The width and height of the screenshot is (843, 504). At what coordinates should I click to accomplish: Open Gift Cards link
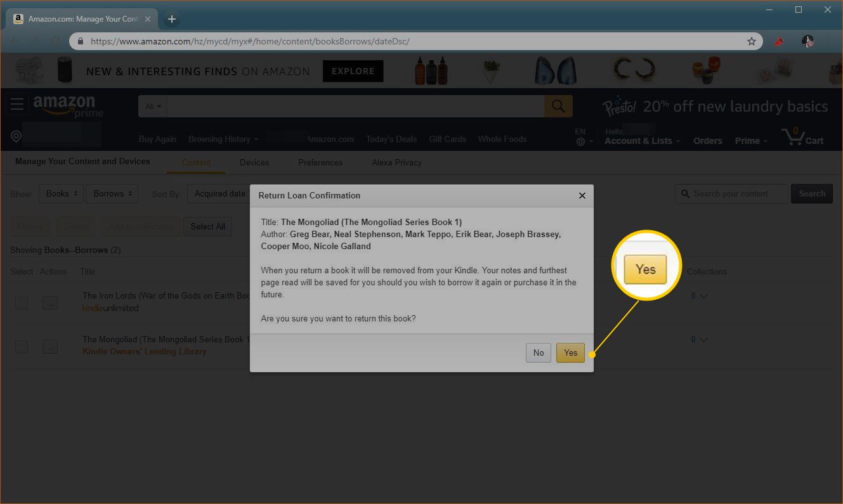tap(447, 139)
